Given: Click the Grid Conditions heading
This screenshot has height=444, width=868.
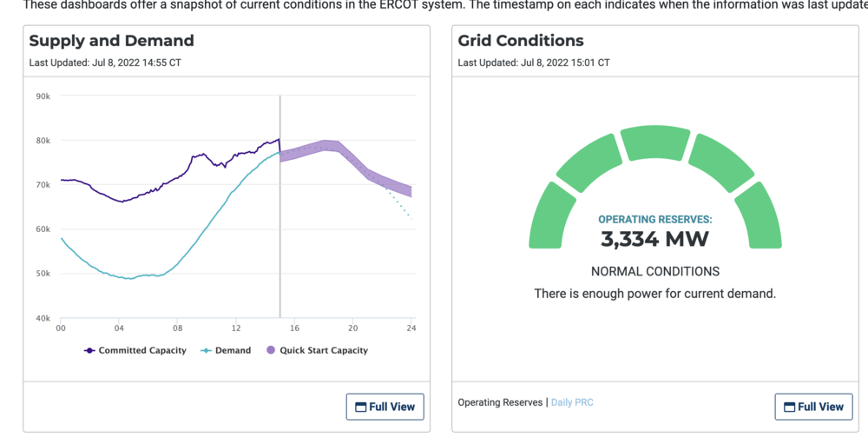Looking at the screenshot, I should tap(521, 41).
